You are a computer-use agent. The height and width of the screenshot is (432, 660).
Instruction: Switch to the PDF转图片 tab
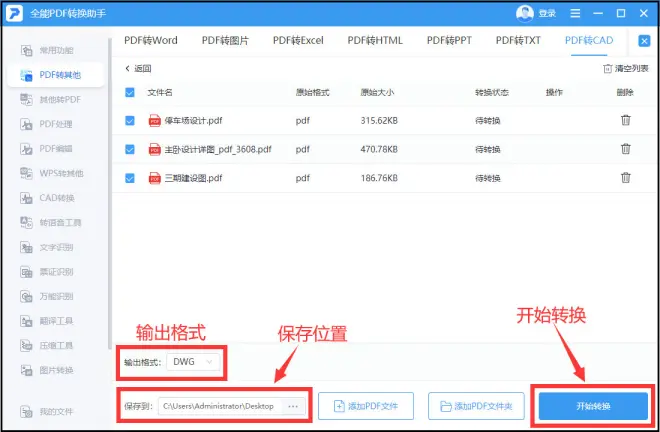[225, 40]
